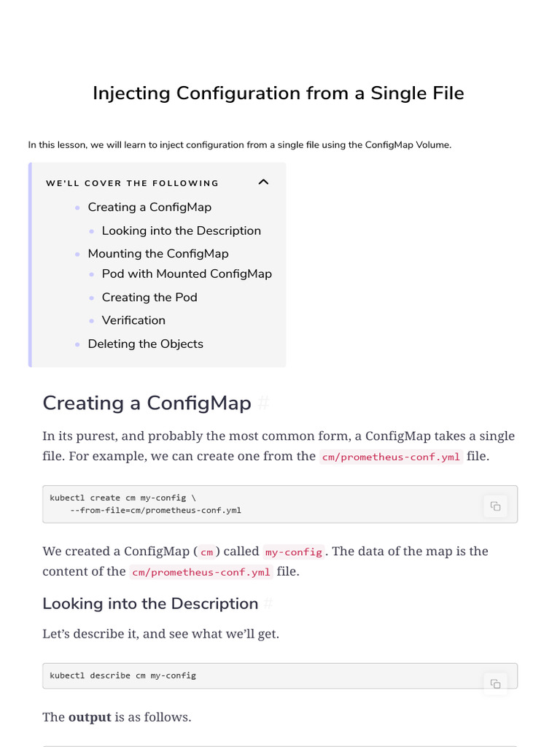Copy the kubectl describe cm command

click(495, 684)
